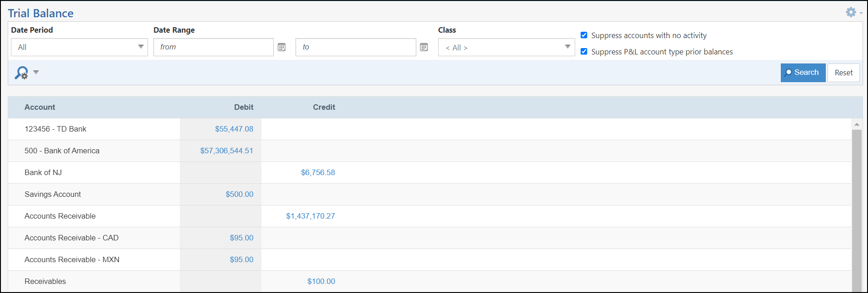The image size is (868, 293).
Task: Open the advanced search options icon
Action: point(21,73)
